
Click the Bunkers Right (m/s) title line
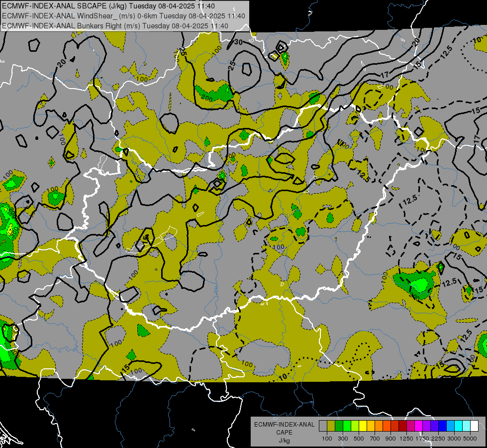pos(115,26)
